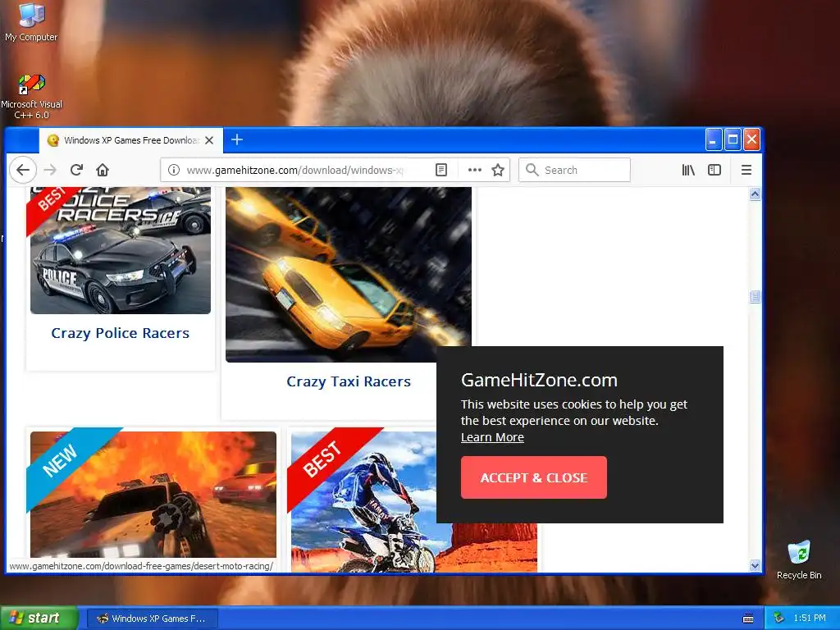840x630 pixels.
Task: Select the My Computer desktop icon
Action: pyautogui.click(x=31, y=22)
